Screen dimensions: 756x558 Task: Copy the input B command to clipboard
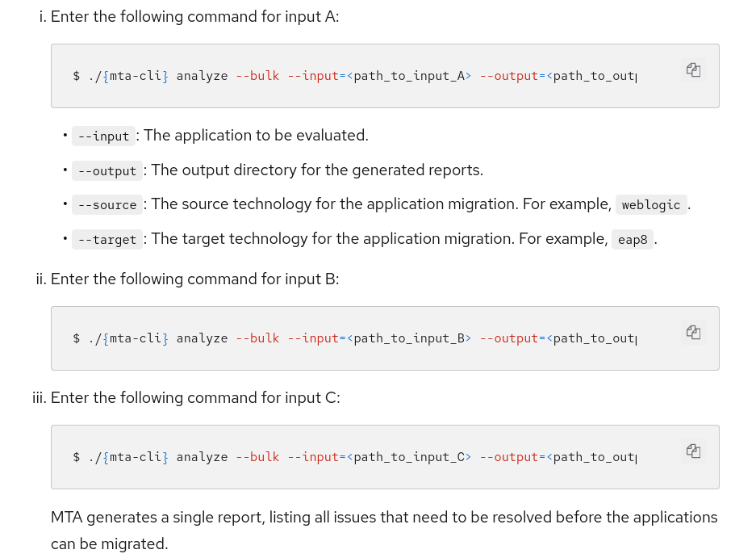click(x=693, y=332)
